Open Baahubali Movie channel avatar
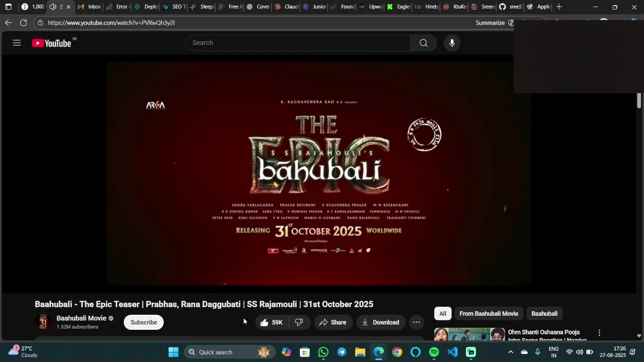The height and width of the screenshot is (362, 644). coord(43,322)
